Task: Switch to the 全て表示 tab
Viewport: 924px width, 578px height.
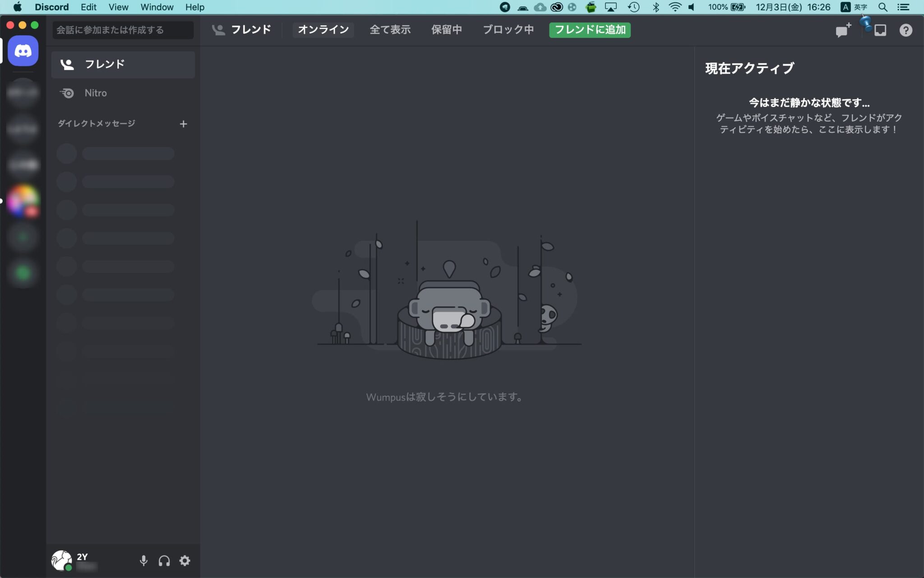Action: [390, 30]
